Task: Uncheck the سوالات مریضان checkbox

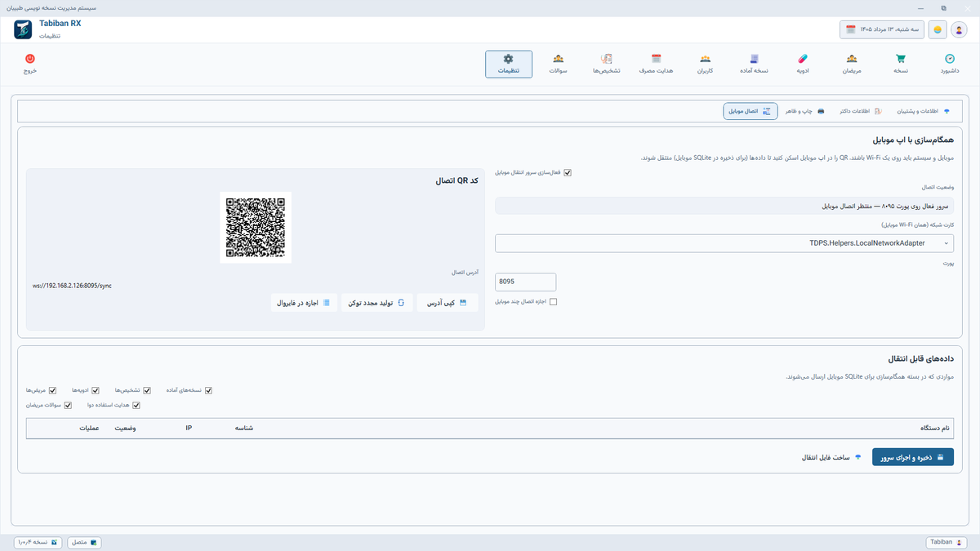Action: pos(68,405)
